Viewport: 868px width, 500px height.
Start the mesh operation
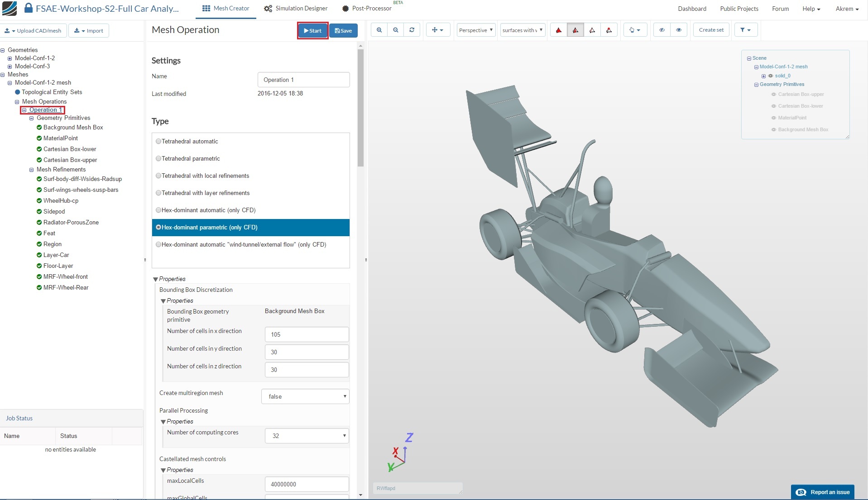312,31
